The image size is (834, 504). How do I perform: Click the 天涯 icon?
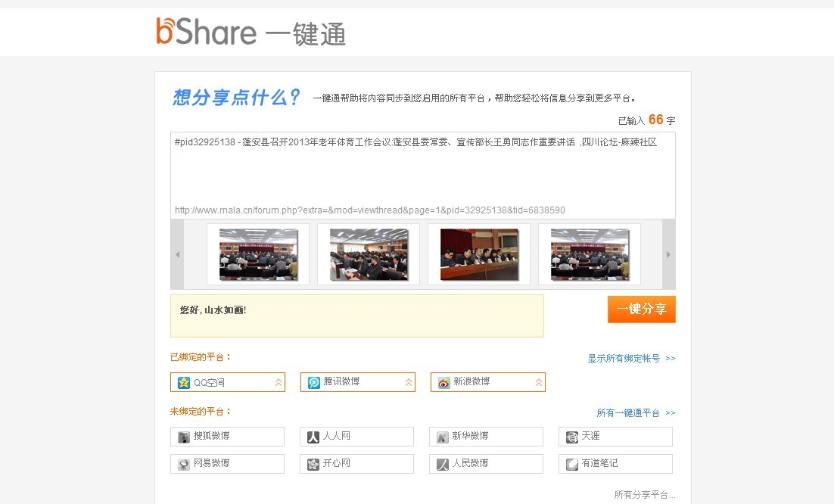pos(572,437)
